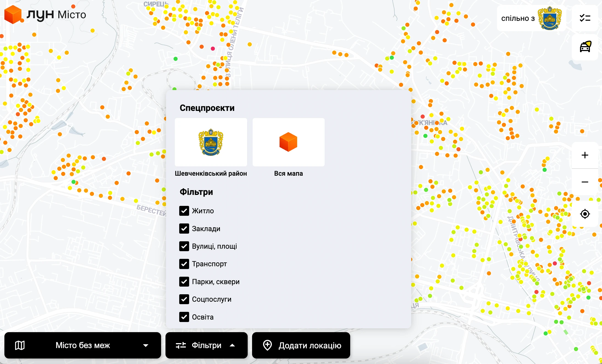Uncheck the Житло filter

tap(184, 211)
